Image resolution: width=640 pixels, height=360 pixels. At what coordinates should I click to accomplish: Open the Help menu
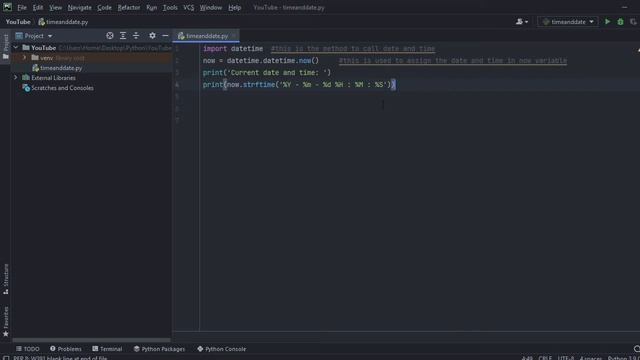tap(234, 7)
